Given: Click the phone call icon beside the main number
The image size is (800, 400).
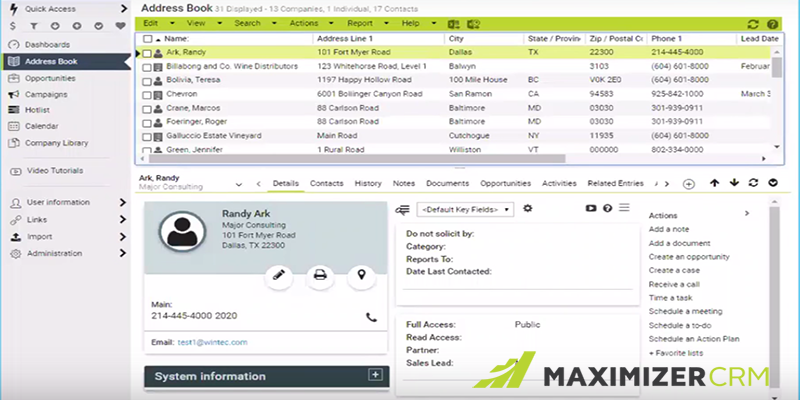Looking at the screenshot, I should click(372, 317).
